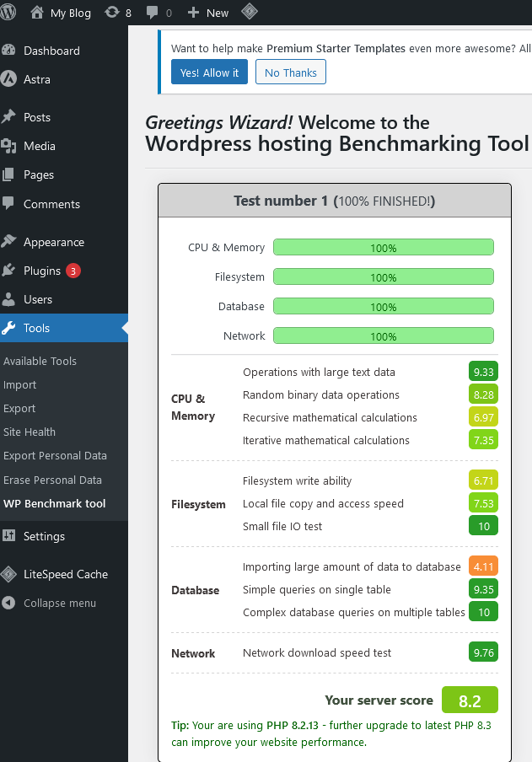Click the Plugins badge showing 3
Screen dimensions: 532x762
73,271
